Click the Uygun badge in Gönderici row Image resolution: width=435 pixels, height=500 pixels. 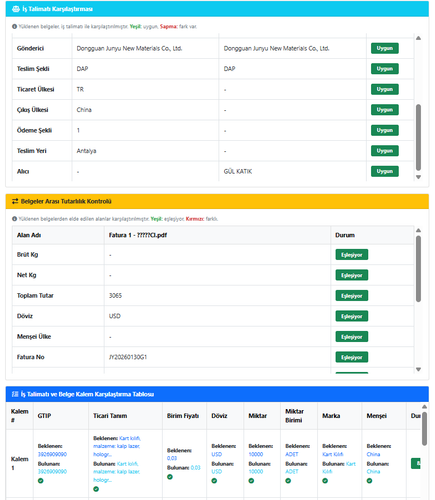385,48
